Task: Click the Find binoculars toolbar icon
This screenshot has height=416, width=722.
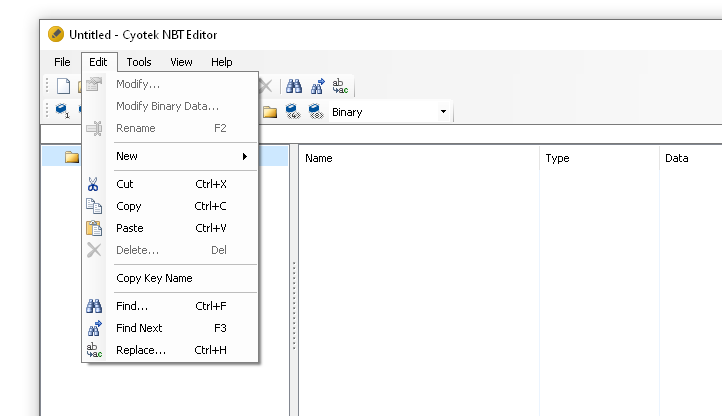Action: [x=294, y=86]
